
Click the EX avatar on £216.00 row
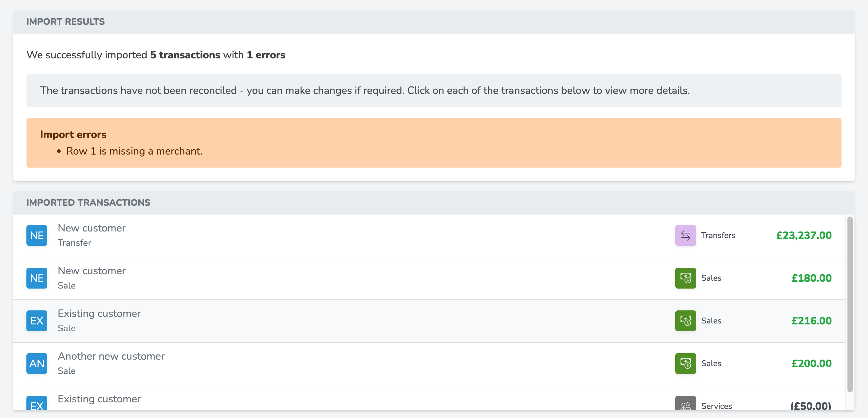click(x=37, y=321)
